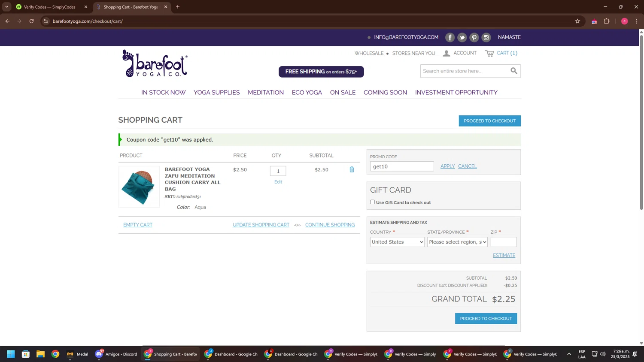Open Cart (1) link
This screenshot has width=644, height=362.
click(x=507, y=53)
